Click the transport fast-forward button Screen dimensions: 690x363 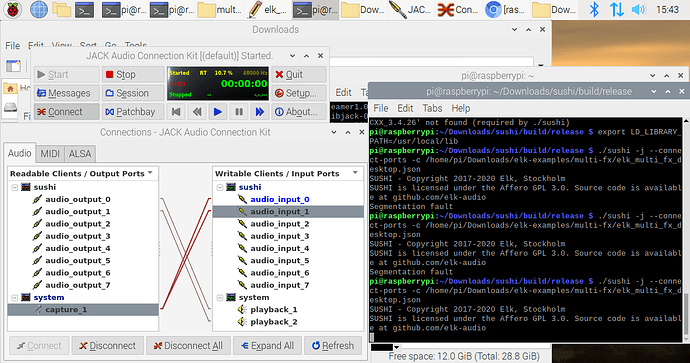pos(260,112)
